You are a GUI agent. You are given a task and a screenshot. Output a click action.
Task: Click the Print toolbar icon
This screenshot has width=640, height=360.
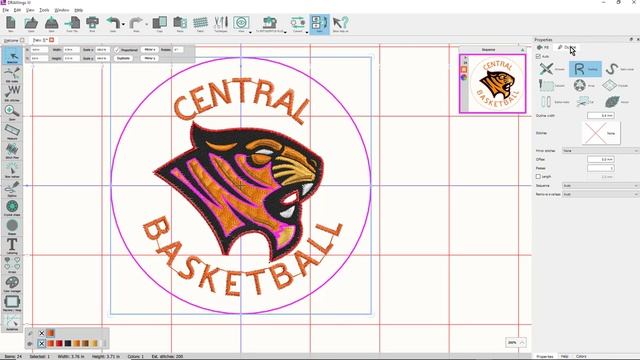click(x=92, y=23)
